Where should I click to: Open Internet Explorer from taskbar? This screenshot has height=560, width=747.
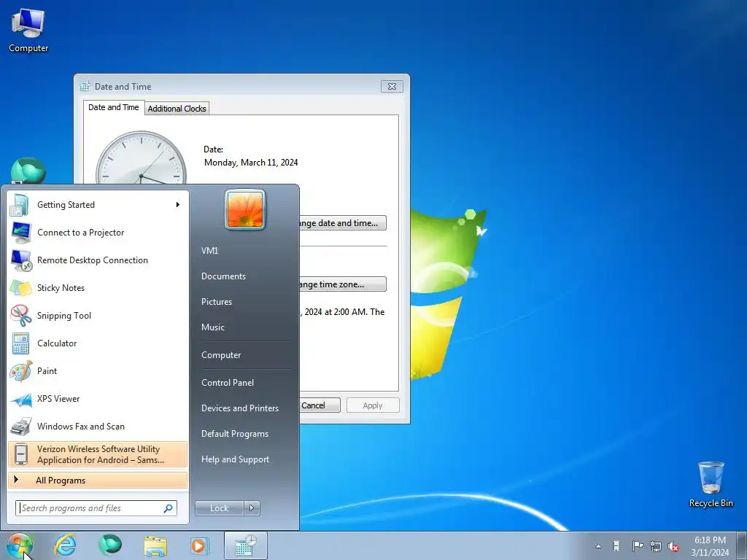pyautogui.click(x=65, y=545)
